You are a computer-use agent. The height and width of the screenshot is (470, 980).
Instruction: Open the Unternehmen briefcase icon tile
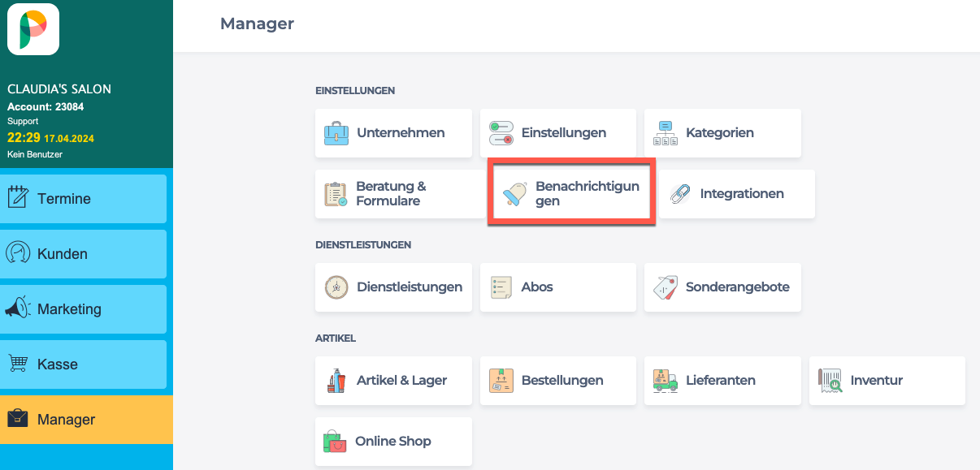click(336, 133)
